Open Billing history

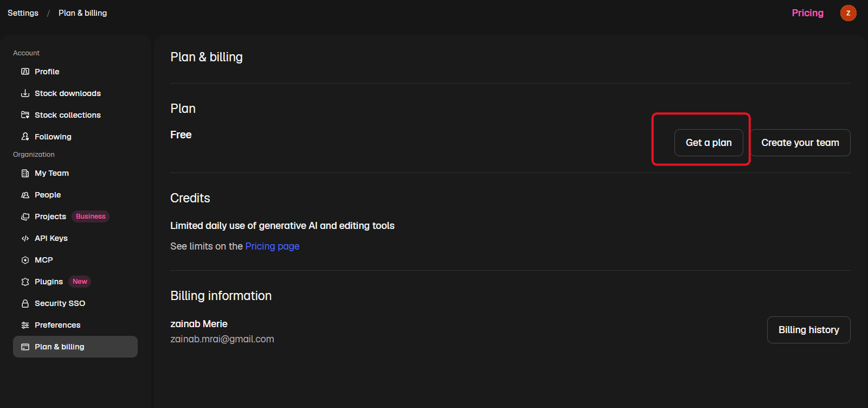pyautogui.click(x=809, y=330)
